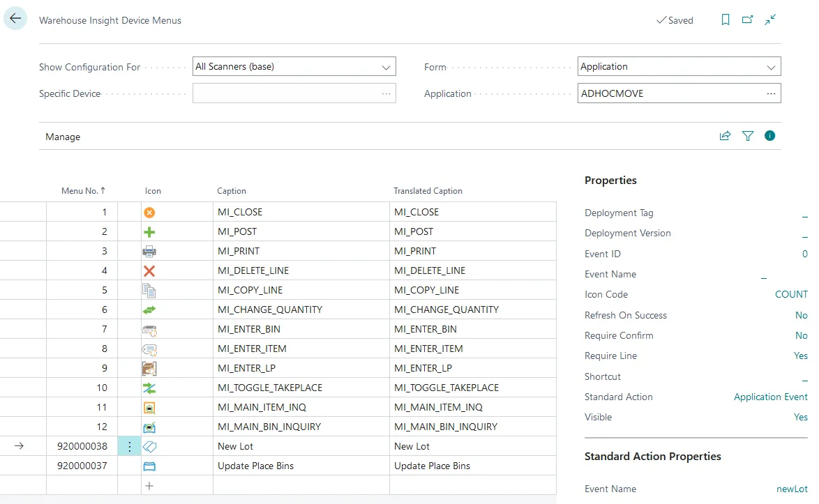This screenshot has width=819, height=504.
Task: Toggle Require Confirm value No
Action: click(x=801, y=336)
